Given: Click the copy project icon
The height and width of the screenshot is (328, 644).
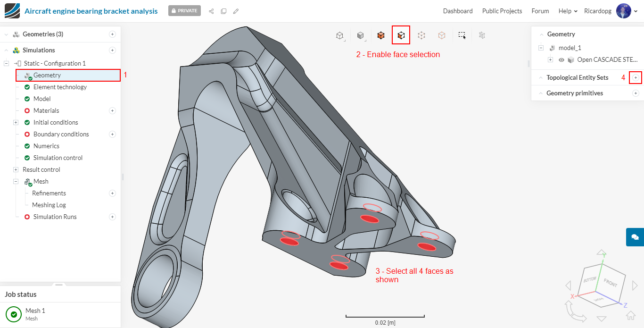Looking at the screenshot, I should tap(223, 11).
